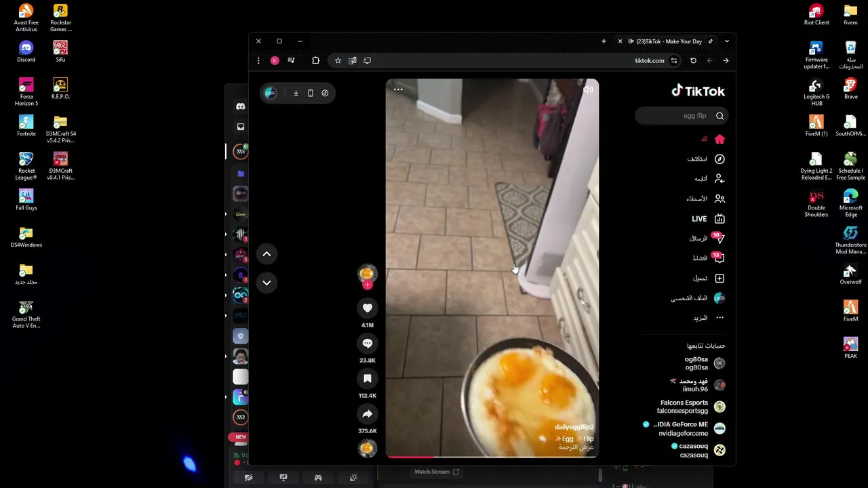Image resolution: width=868 pixels, height=488 pixels.
Task: Open the Profile sidebar item
Action: click(x=698, y=298)
